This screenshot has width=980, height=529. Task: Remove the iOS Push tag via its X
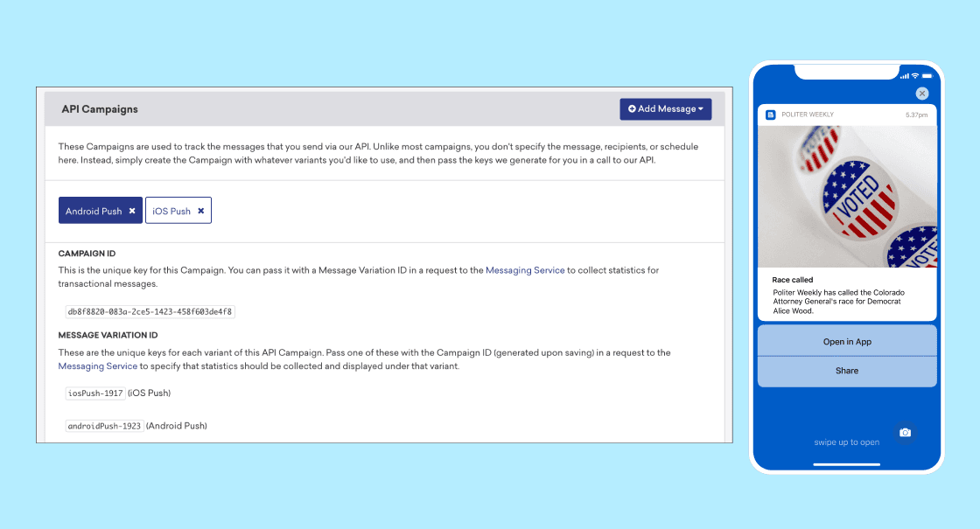tap(200, 211)
